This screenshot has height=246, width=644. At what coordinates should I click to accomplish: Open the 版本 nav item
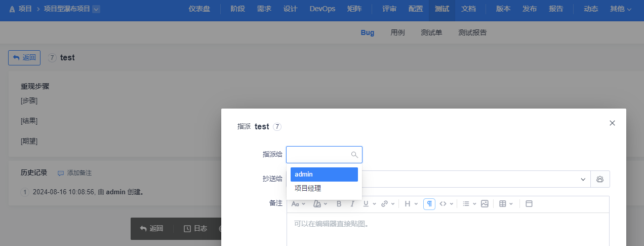pos(503,9)
